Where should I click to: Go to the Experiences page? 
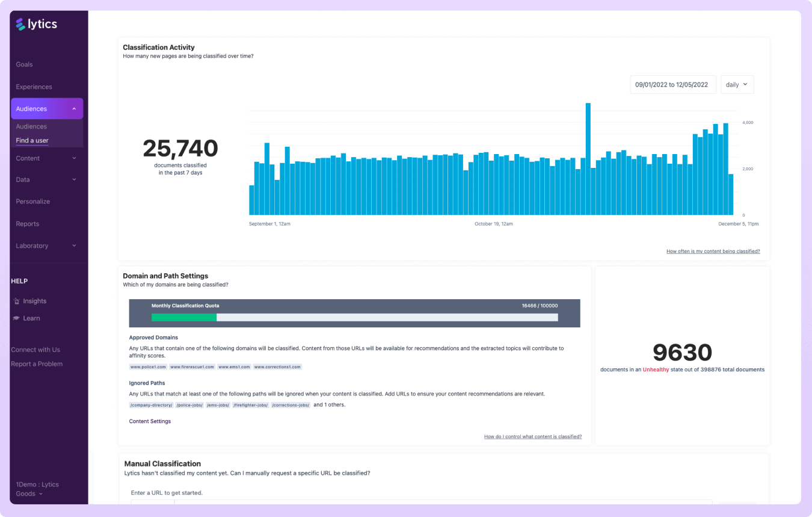pyautogui.click(x=34, y=87)
